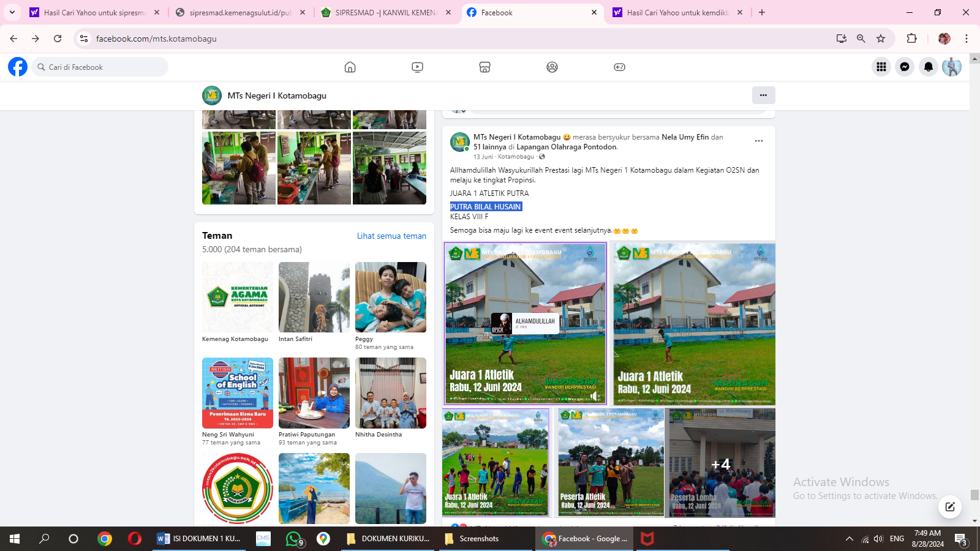Open the Gaming icon in navigation
980x551 pixels.
[619, 67]
